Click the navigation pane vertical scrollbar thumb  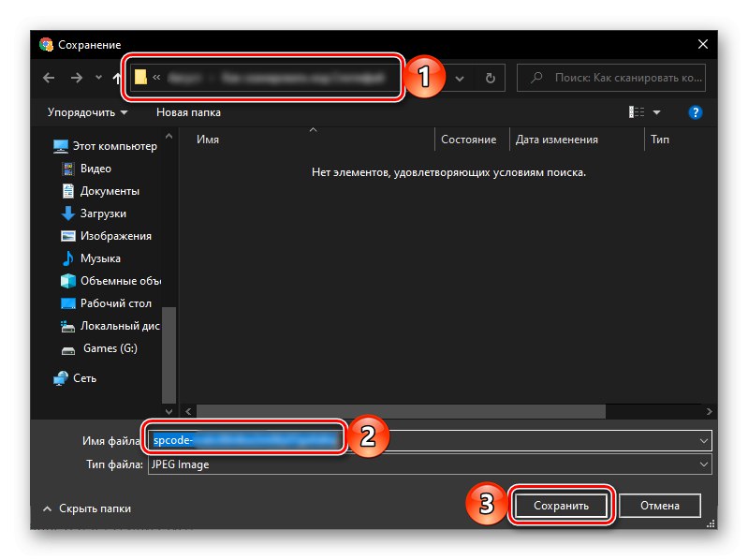[x=169, y=355]
